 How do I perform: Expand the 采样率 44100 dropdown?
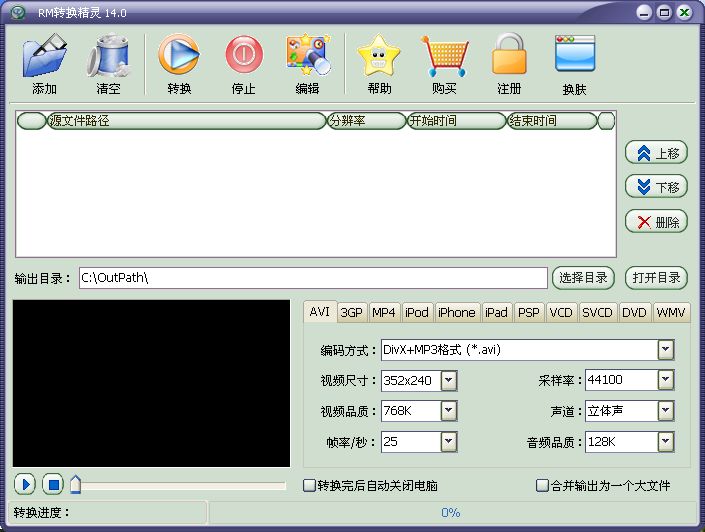click(x=666, y=380)
